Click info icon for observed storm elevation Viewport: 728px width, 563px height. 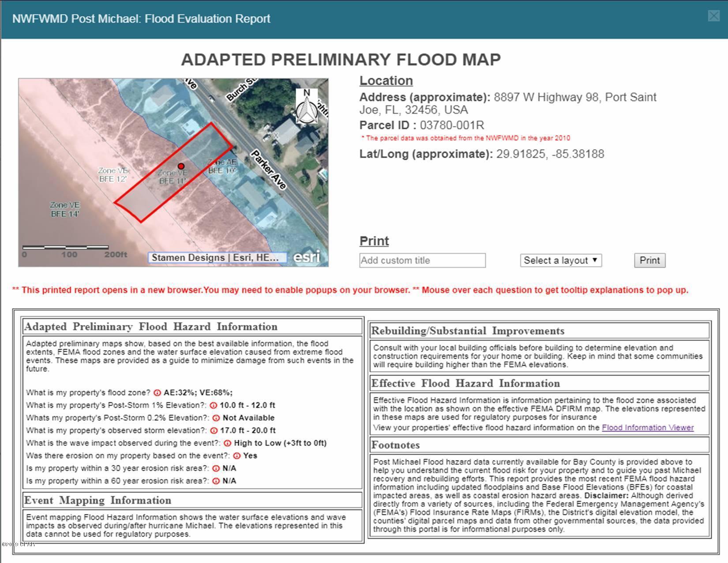pyautogui.click(x=214, y=431)
